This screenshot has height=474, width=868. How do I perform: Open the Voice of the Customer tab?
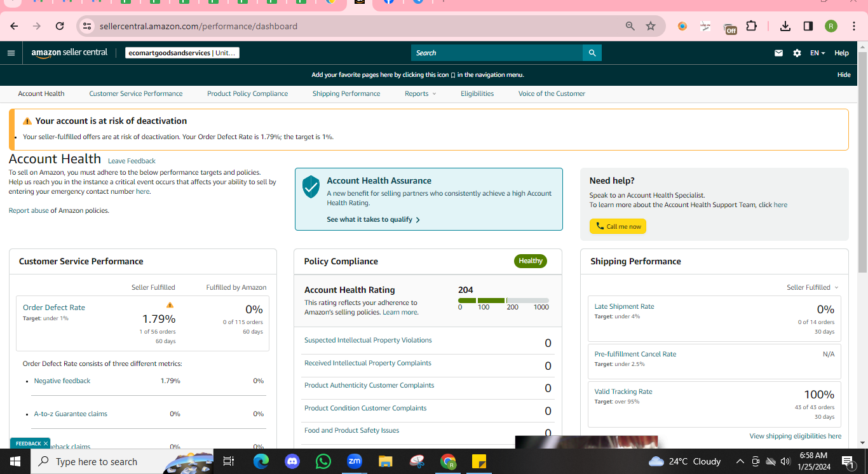552,93
